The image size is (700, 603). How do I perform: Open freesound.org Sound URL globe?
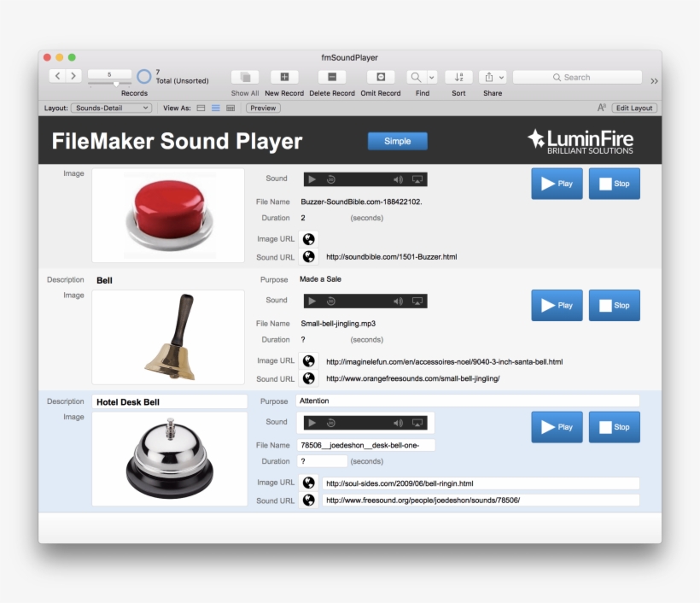point(308,501)
